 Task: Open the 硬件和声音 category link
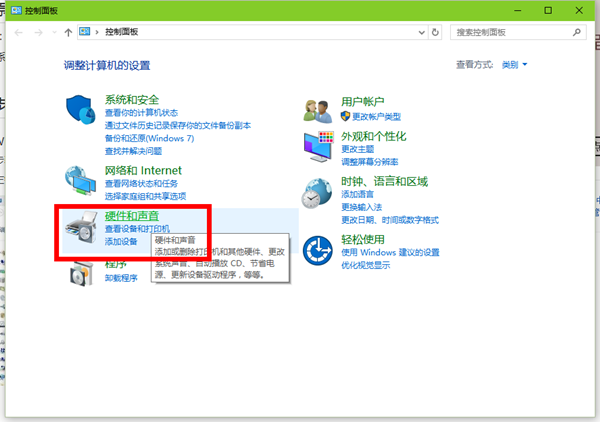pyautogui.click(x=132, y=216)
